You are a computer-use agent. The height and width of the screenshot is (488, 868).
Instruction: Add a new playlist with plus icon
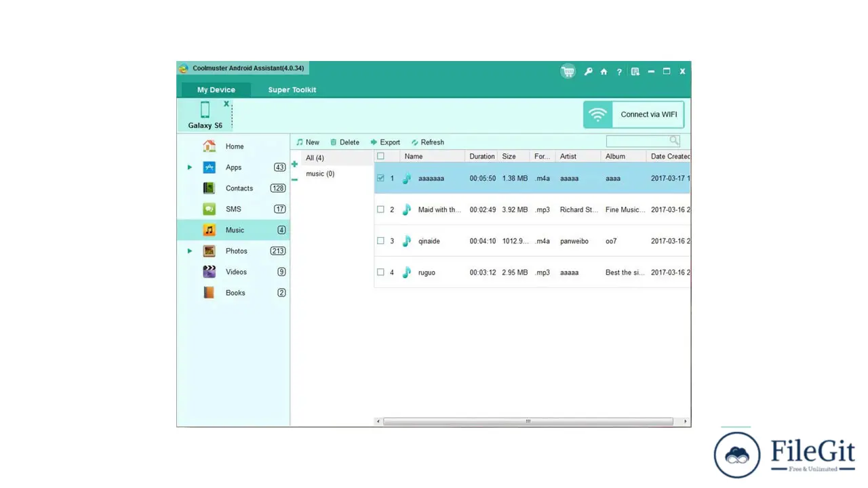(294, 164)
